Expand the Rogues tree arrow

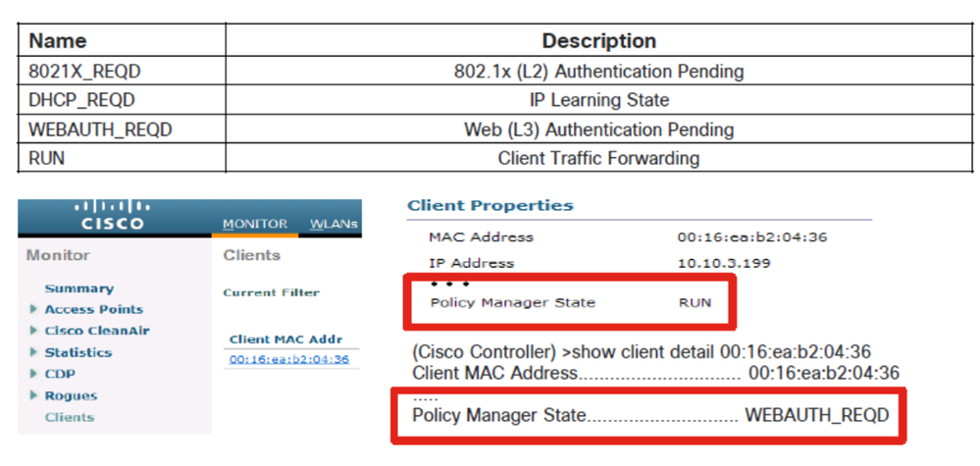(x=33, y=395)
